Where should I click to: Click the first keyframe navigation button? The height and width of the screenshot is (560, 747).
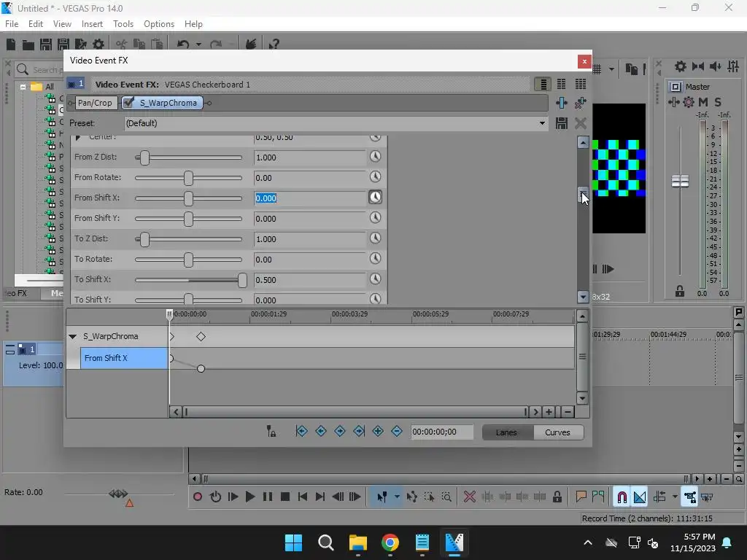[301, 432]
